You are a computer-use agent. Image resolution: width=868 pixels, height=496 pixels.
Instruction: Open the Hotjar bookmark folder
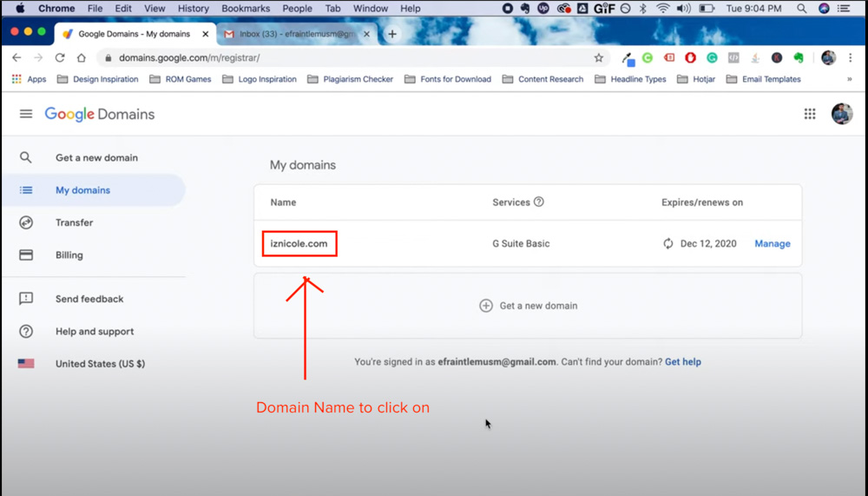(x=696, y=79)
